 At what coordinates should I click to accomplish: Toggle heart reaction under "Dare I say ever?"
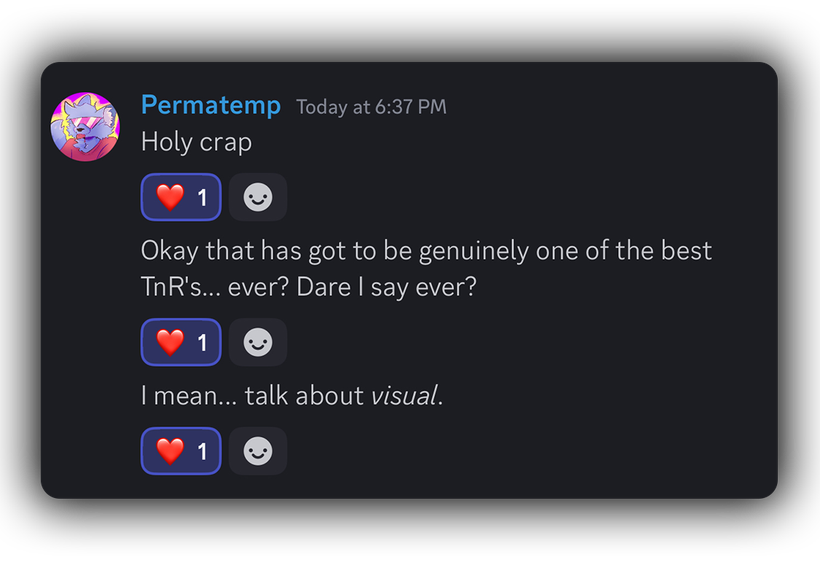tap(181, 342)
